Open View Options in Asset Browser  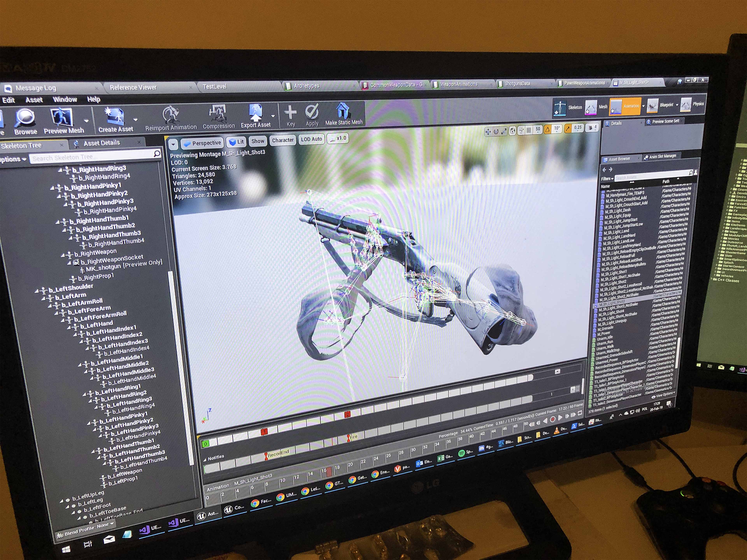pos(664,395)
